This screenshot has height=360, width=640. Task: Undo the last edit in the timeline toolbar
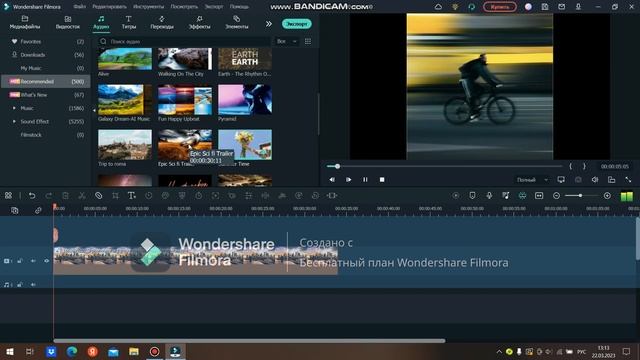pyautogui.click(x=32, y=196)
